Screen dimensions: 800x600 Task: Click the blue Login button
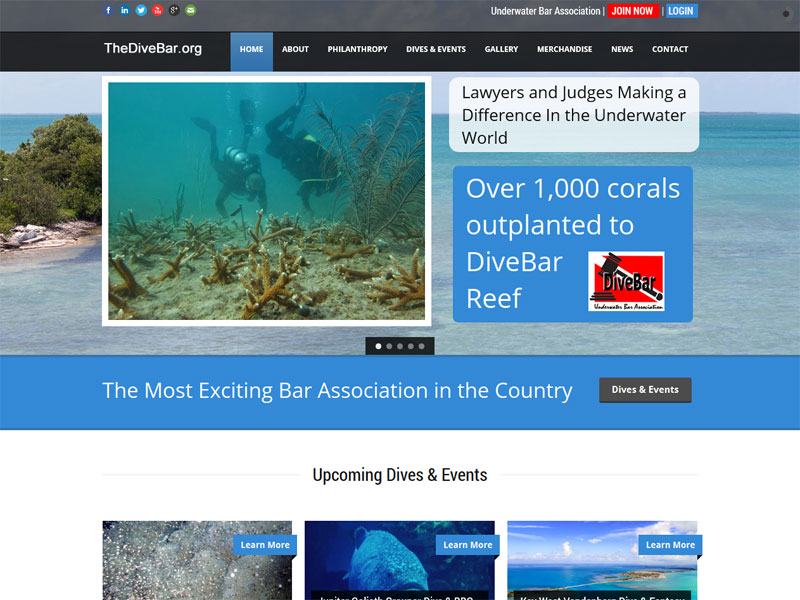coord(681,11)
